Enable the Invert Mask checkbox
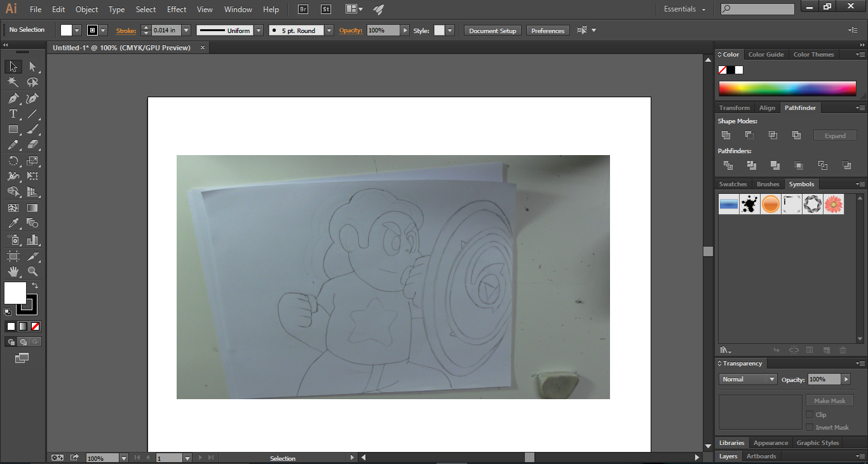The width and height of the screenshot is (868, 464). pos(810,427)
